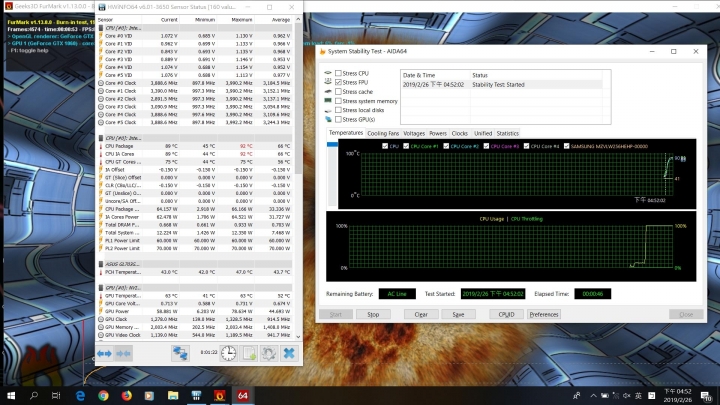Launch Firefox from taskbar
The height and width of the screenshot is (405, 720).
(126, 395)
